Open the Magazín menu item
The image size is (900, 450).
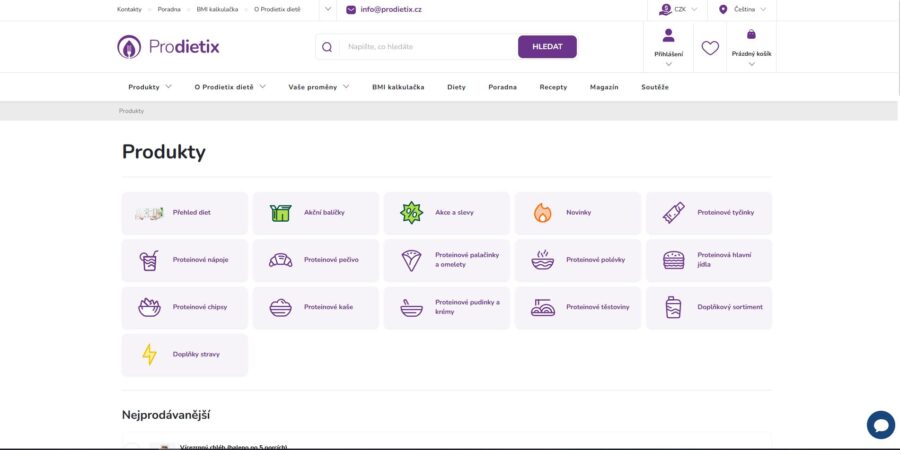[x=604, y=87]
